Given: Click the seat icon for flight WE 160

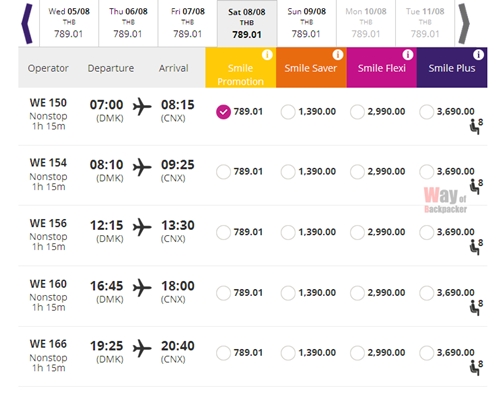Looking at the screenshot, I should (476, 308).
